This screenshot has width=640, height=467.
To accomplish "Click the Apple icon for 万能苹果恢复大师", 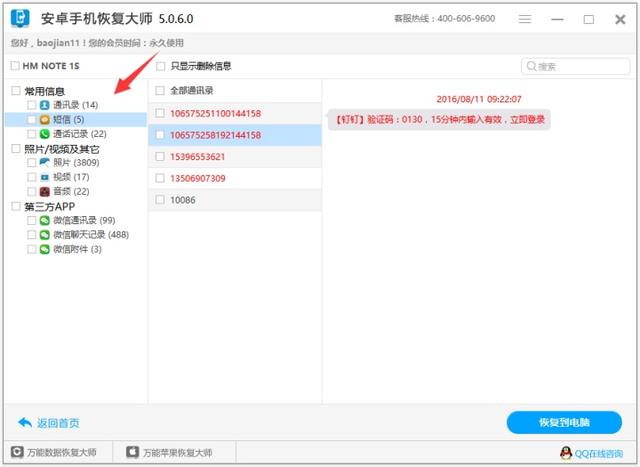I will [133, 452].
